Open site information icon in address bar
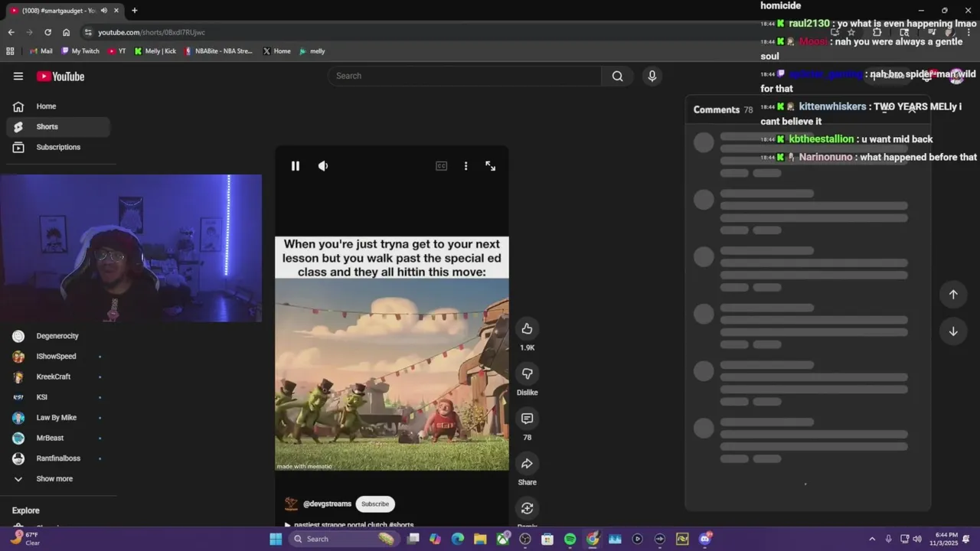The image size is (980, 551). 88,32
